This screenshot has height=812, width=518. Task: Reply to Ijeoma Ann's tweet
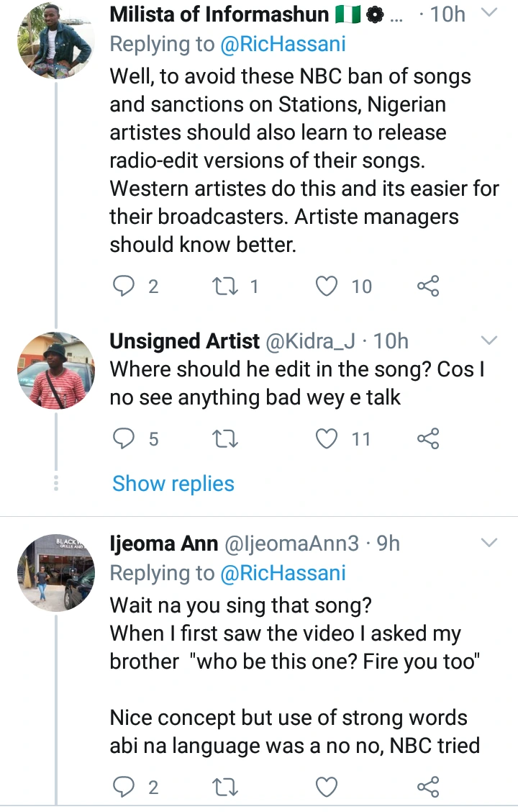[x=124, y=788]
